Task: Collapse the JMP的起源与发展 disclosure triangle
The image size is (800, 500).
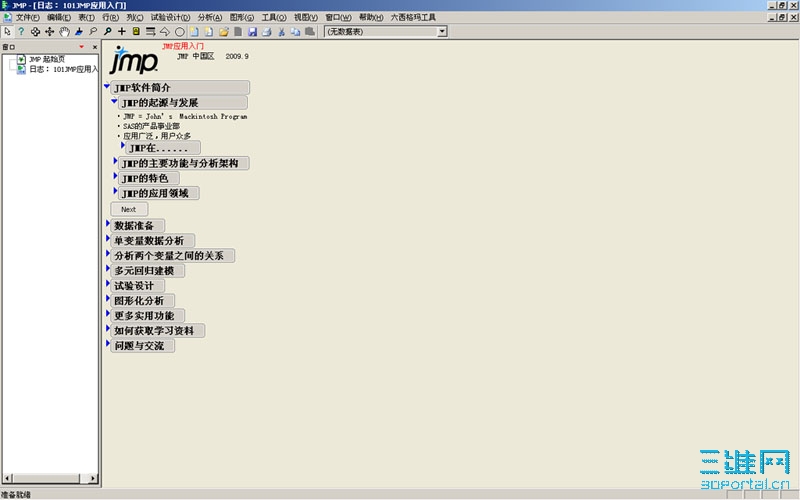Action: (x=114, y=101)
